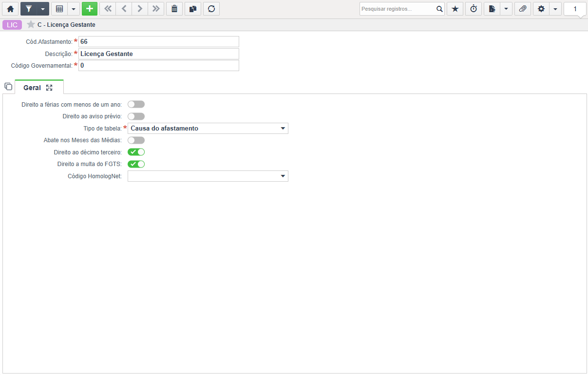Refresh the record data

coord(211,9)
